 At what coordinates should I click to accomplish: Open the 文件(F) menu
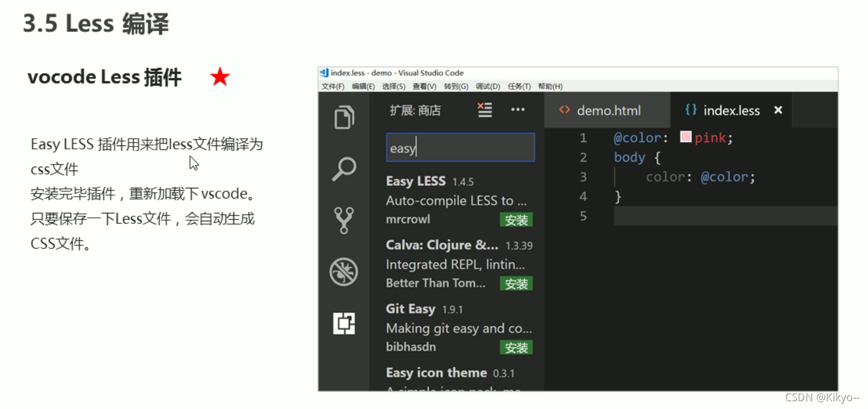click(333, 86)
